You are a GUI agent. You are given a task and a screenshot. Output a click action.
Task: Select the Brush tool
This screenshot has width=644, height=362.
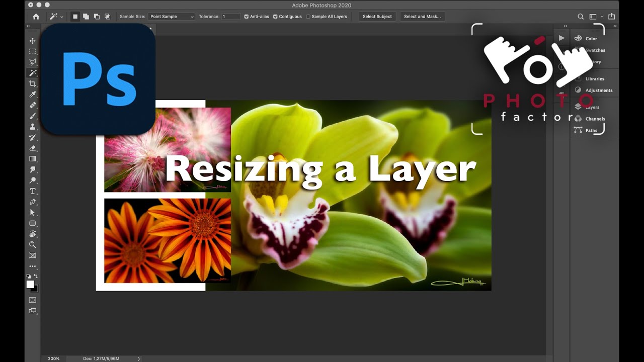[x=33, y=116]
